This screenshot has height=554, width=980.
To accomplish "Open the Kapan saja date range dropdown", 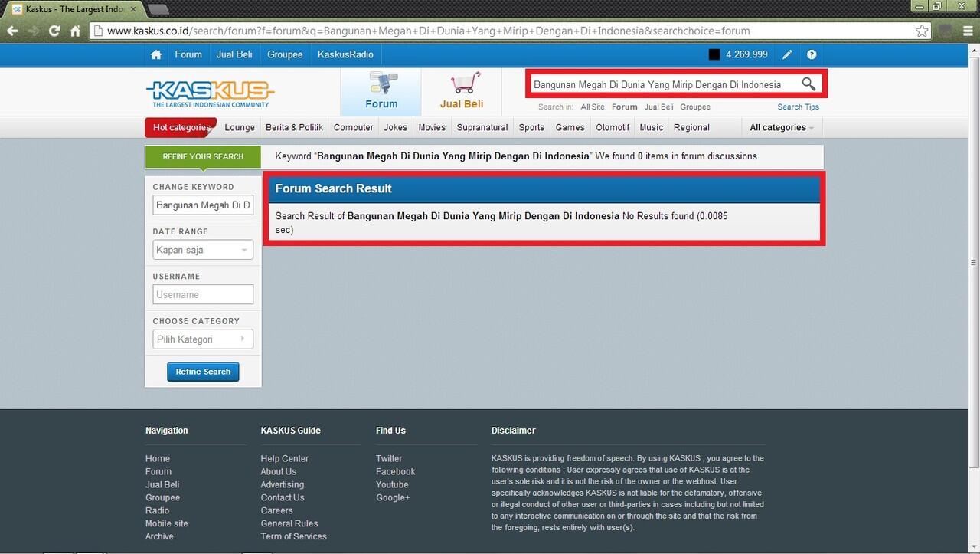I will (203, 250).
